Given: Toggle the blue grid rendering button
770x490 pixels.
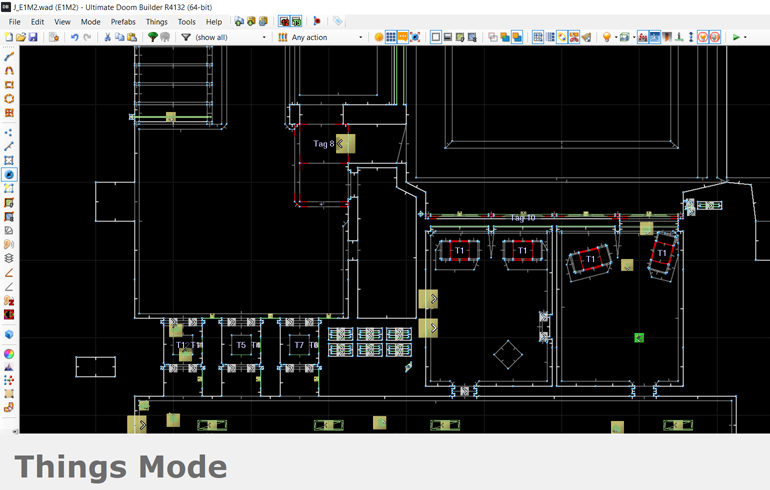Looking at the screenshot, I should 391,37.
